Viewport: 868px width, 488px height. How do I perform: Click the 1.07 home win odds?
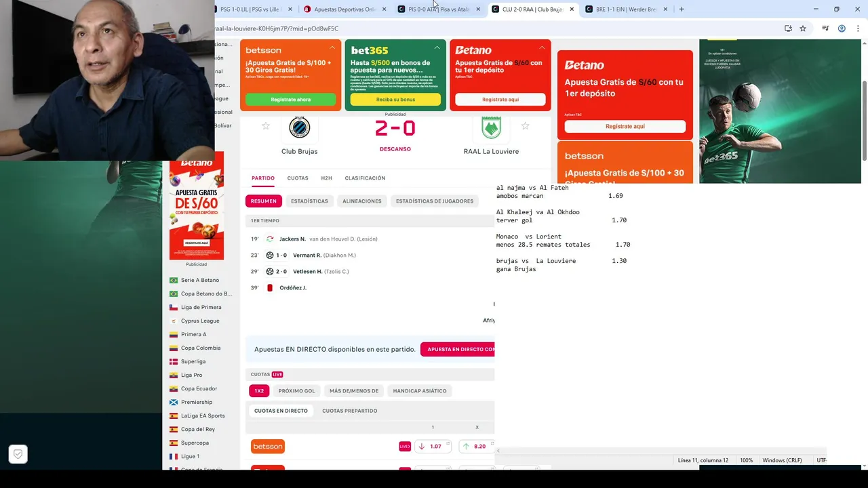click(433, 447)
